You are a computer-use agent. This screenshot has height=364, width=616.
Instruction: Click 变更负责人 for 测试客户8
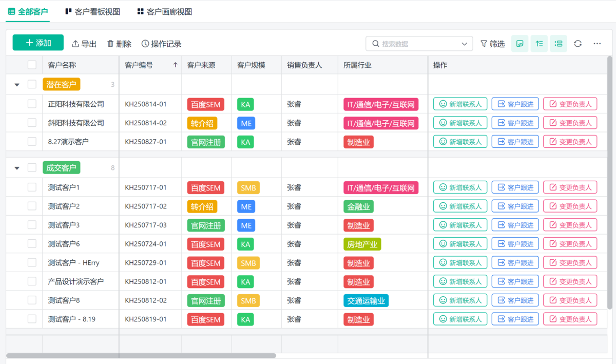(570, 300)
